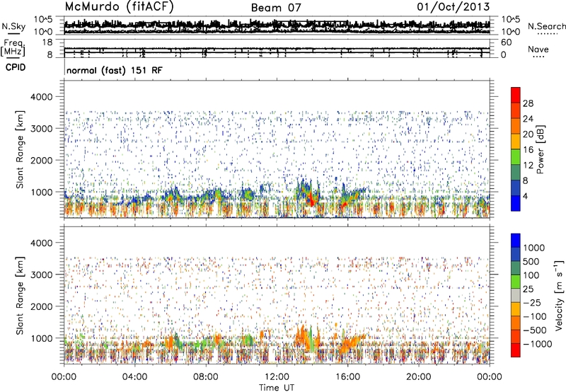Viewport: 566px width, 392px height.
Task: Select the 3000 tick on Power panel axis
Action: click(x=41, y=129)
